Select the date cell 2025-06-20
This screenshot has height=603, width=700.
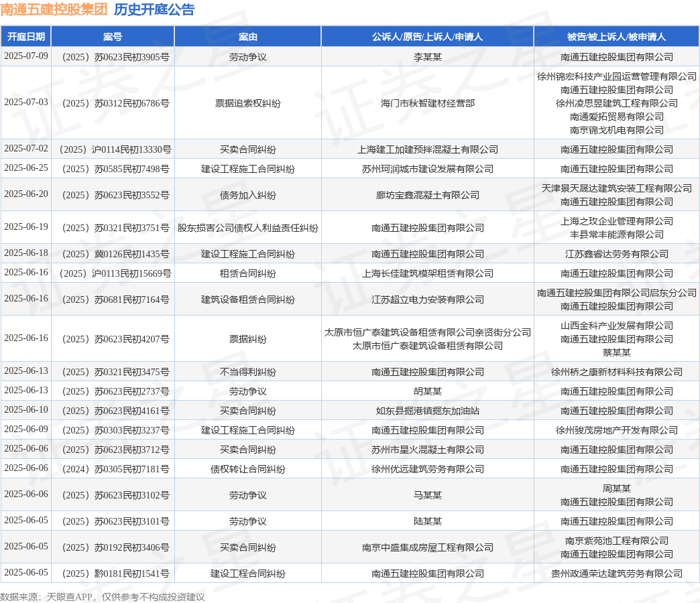(x=26, y=194)
